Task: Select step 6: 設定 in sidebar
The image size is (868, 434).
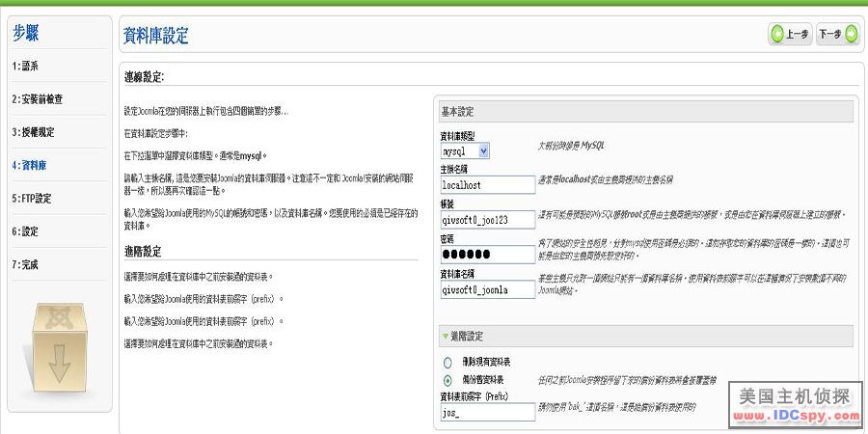Action: pos(25,231)
